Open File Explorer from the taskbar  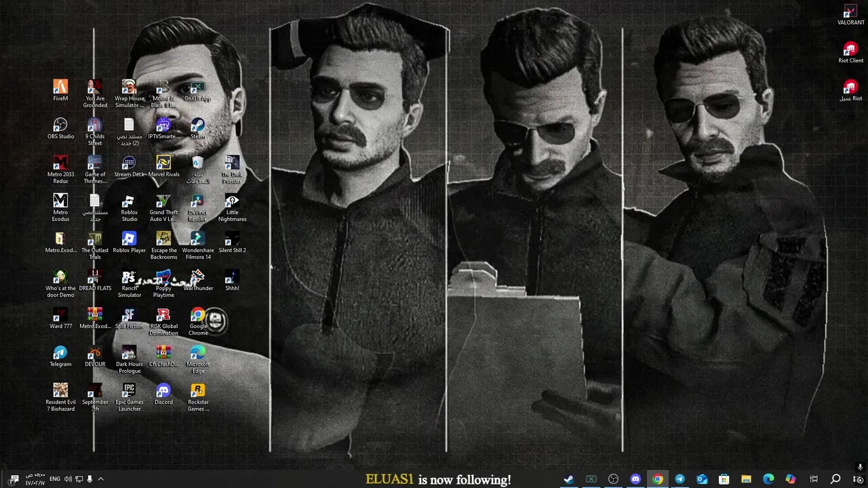point(746,479)
